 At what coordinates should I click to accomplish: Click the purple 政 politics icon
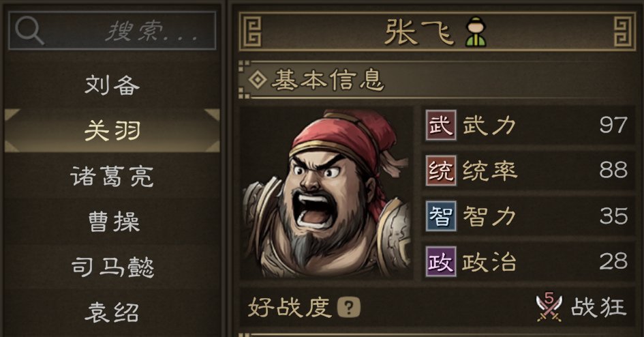click(441, 261)
